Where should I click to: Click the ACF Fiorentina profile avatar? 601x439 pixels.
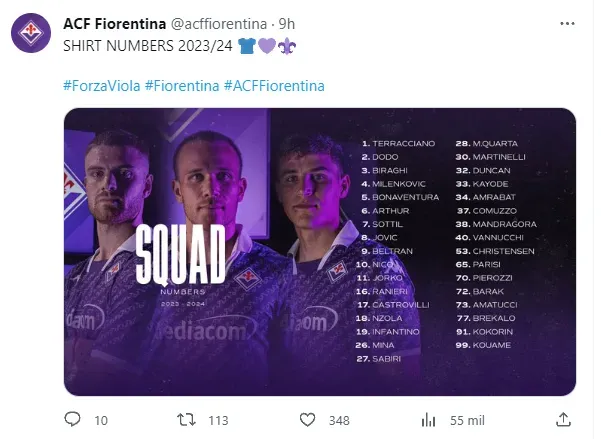(30, 36)
